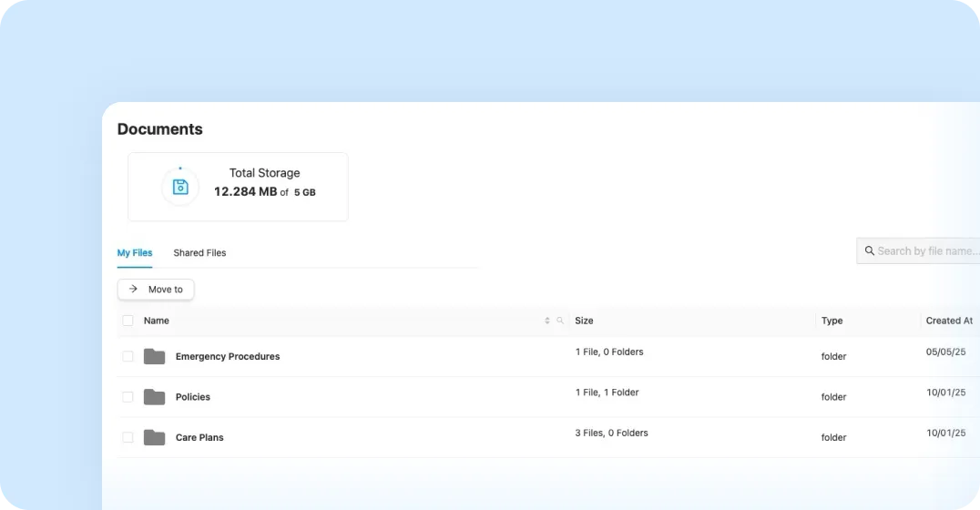Click the Move to button
The height and width of the screenshot is (510, 980).
click(156, 290)
